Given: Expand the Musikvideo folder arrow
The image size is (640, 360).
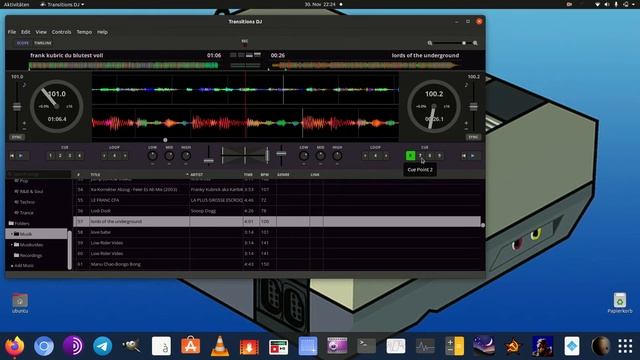Looking at the screenshot, I should 11,244.
